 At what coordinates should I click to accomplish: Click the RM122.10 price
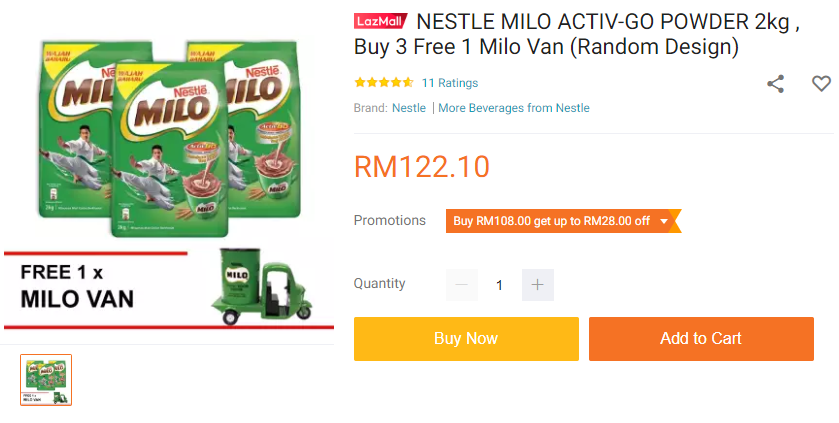pyautogui.click(x=422, y=167)
